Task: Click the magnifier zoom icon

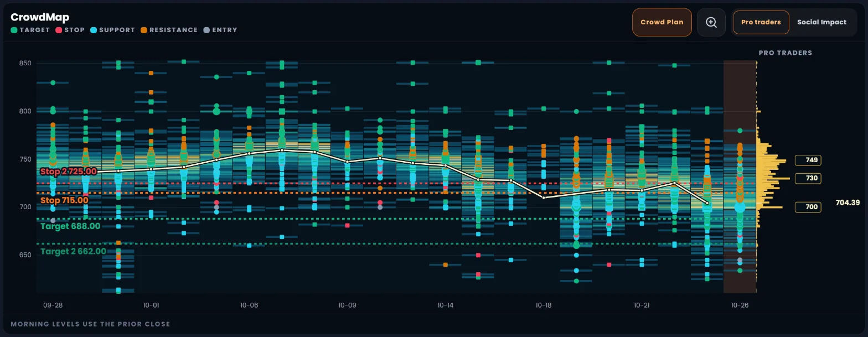Action: click(x=711, y=22)
